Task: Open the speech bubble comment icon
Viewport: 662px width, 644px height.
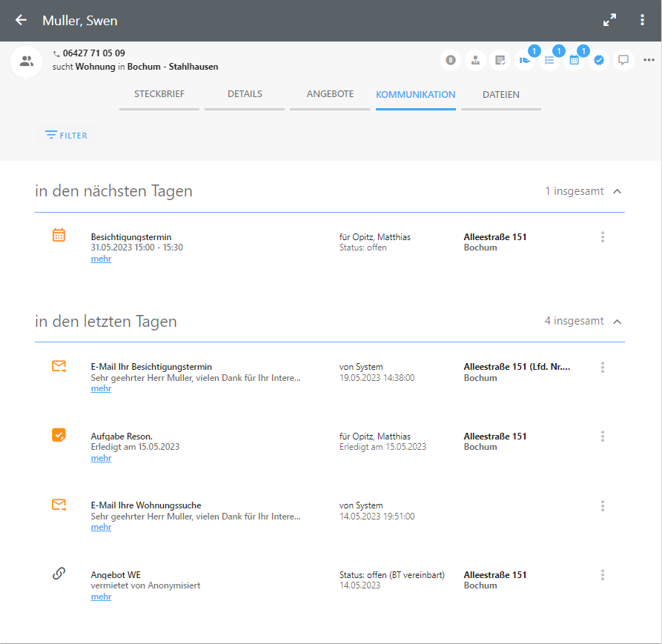Action: click(623, 60)
